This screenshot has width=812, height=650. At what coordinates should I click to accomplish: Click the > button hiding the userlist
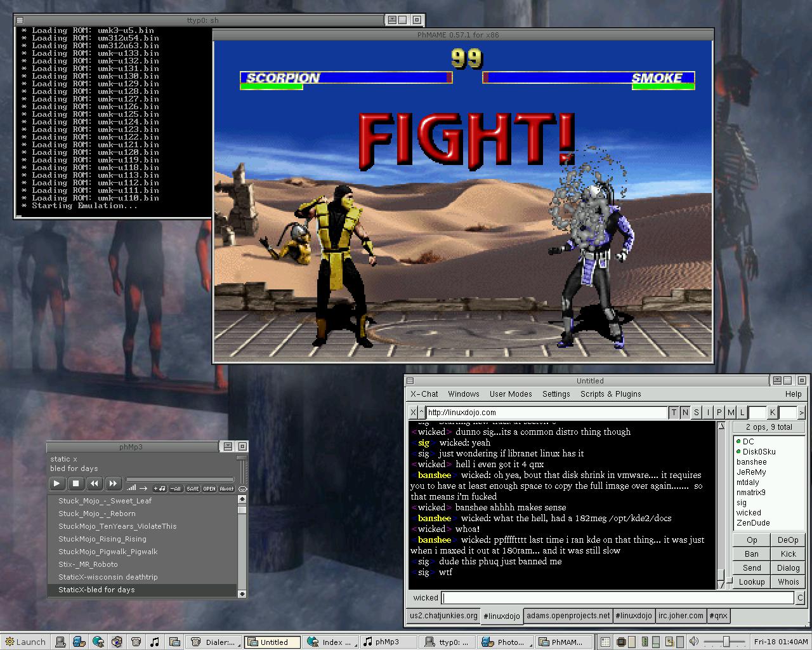802,413
